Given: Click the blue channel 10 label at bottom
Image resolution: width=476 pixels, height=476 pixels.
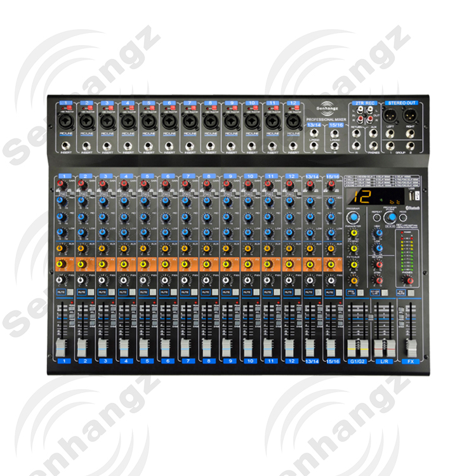Looking at the screenshot, I should pos(250,361).
